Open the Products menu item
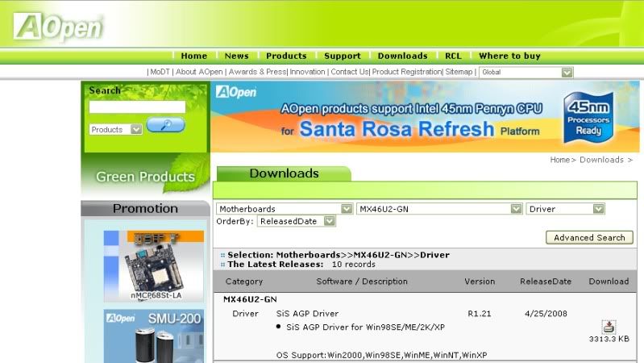The image size is (644, 363). click(x=286, y=56)
